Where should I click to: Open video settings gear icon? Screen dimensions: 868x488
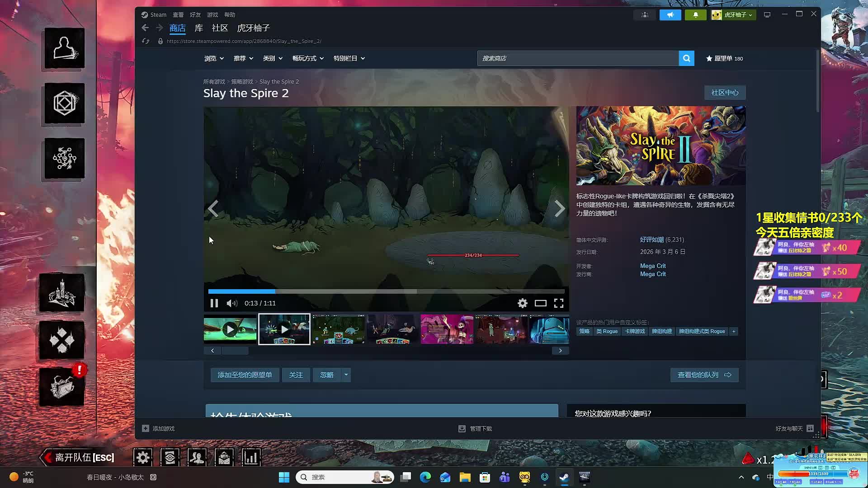[522, 303]
